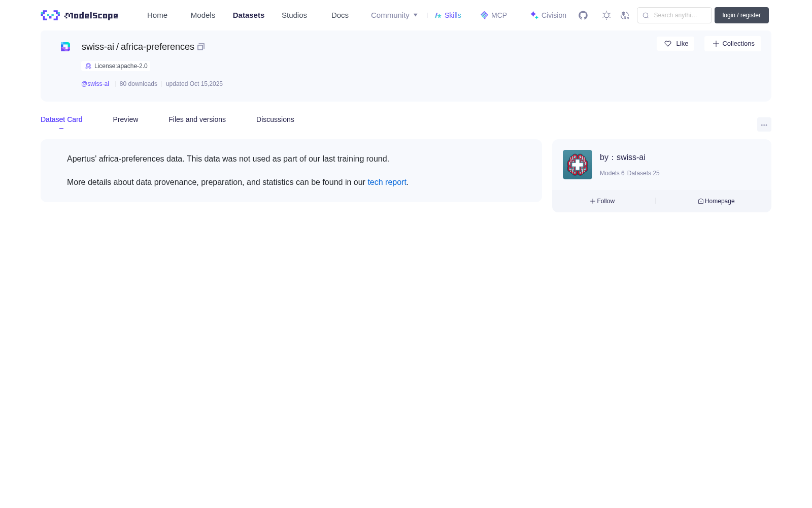Go to Home in the navbar
Viewport: 812px width, 508px height.
pos(157,15)
